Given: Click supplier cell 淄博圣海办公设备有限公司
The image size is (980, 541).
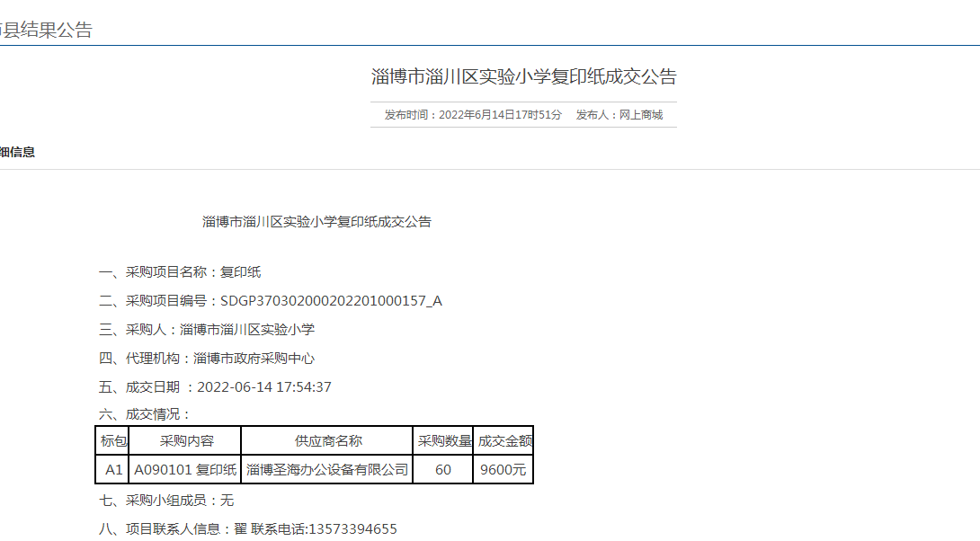Looking at the screenshot, I should click(x=327, y=469).
